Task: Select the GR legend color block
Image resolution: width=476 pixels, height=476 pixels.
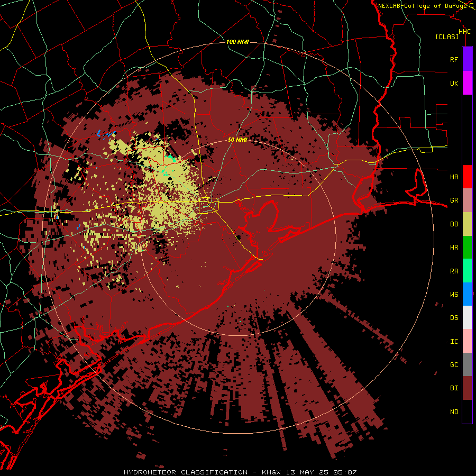Action: point(467,200)
